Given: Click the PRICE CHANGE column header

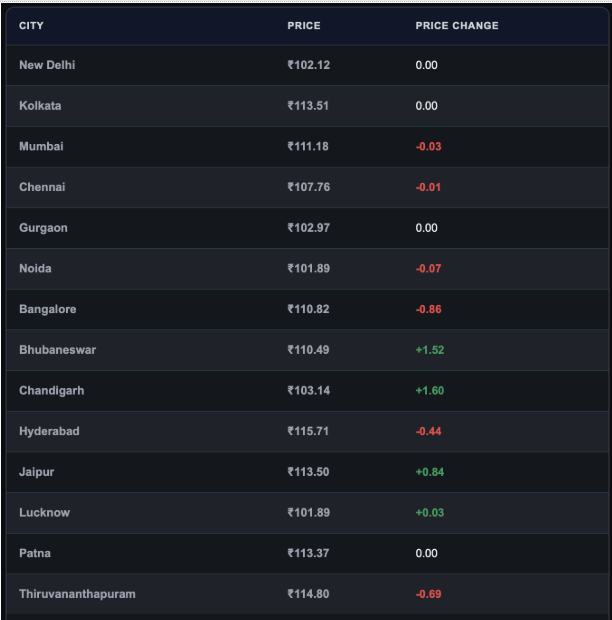Looking at the screenshot, I should (x=457, y=26).
